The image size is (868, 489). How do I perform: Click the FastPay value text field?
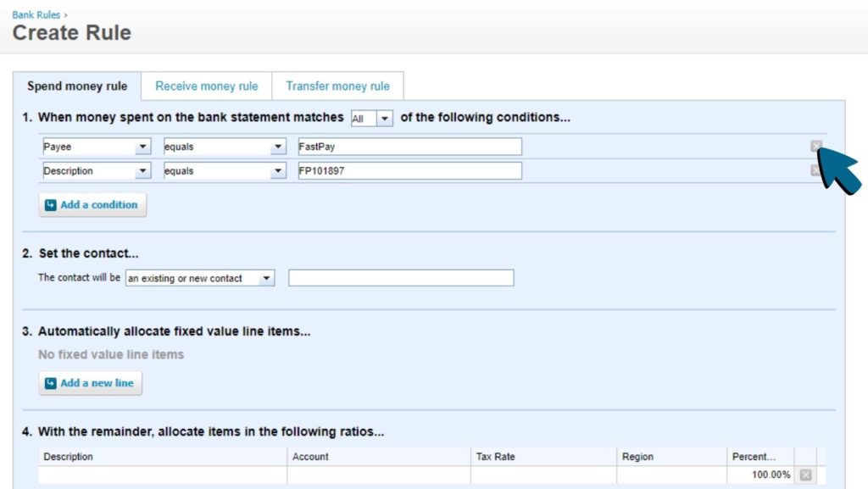click(x=408, y=147)
